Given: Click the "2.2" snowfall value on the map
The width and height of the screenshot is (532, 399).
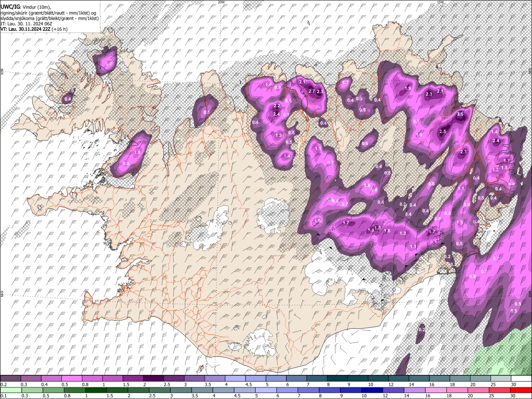Looking at the screenshot, I should tap(277, 106).
